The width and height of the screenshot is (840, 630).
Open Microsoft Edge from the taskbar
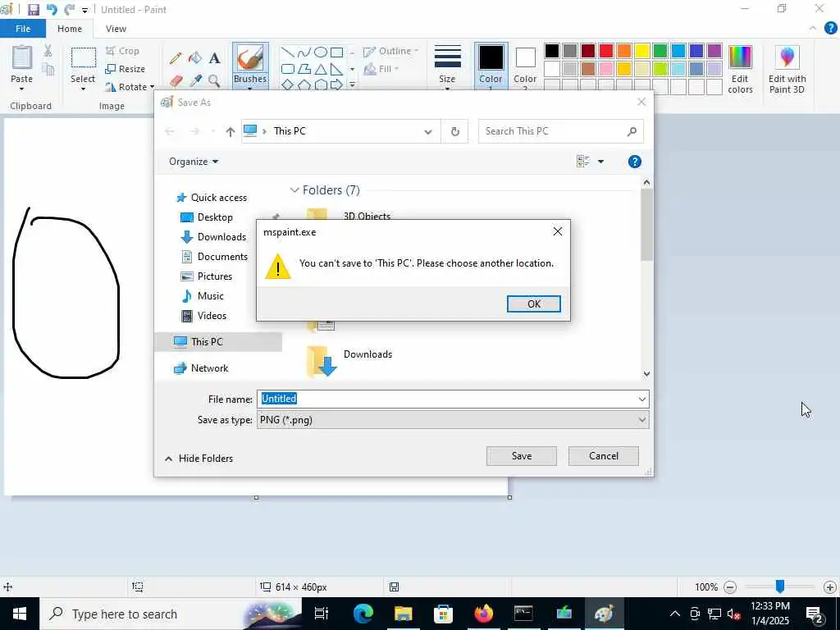click(363, 614)
